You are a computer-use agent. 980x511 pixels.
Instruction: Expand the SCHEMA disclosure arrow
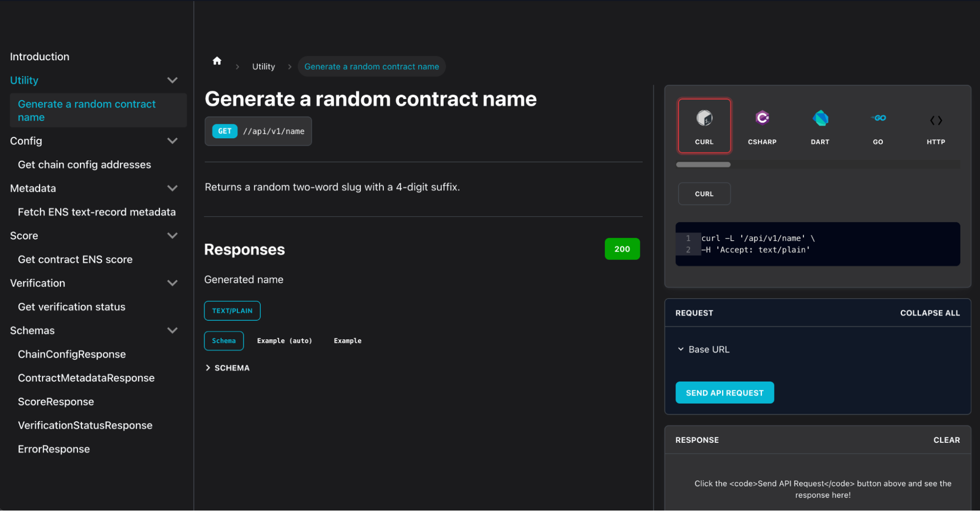(208, 368)
